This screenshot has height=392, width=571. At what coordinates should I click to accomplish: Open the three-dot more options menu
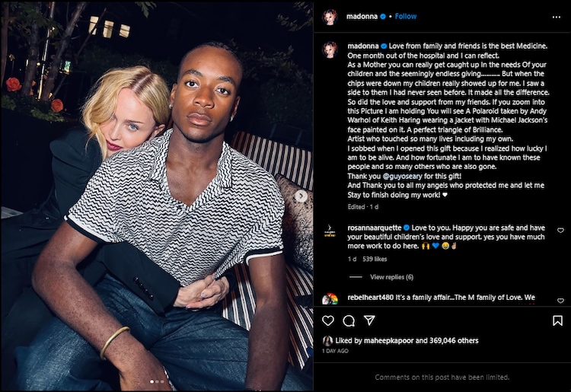pos(556,17)
